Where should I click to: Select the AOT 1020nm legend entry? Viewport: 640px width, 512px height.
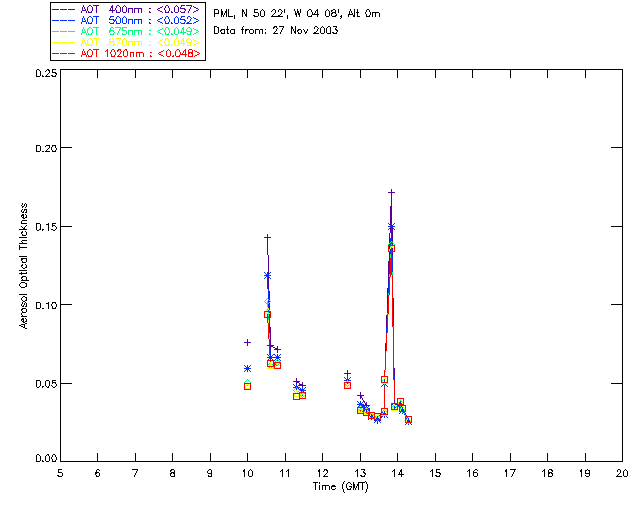[127, 53]
